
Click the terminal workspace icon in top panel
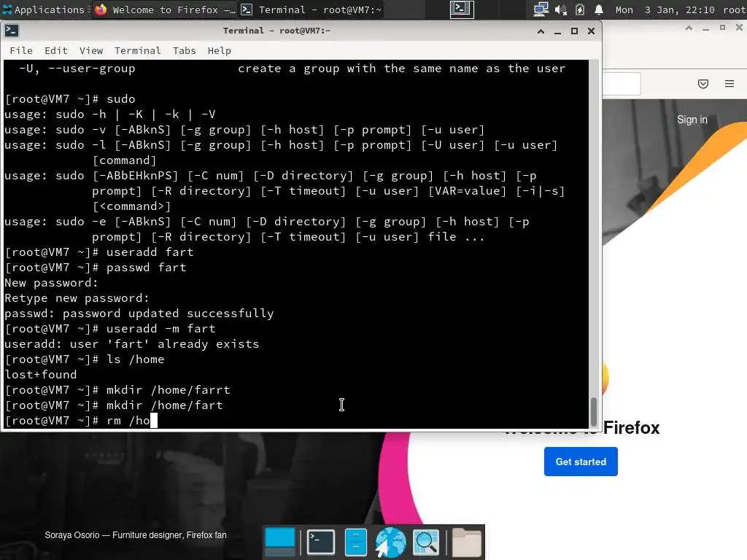(462, 9)
